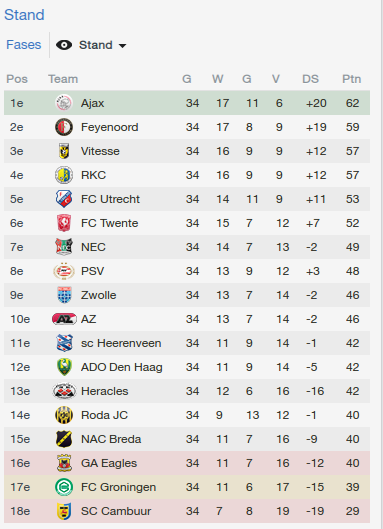Click the SC Cambuur crest
Viewport: 383px width, 529px height.
click(x=64, y=511)
